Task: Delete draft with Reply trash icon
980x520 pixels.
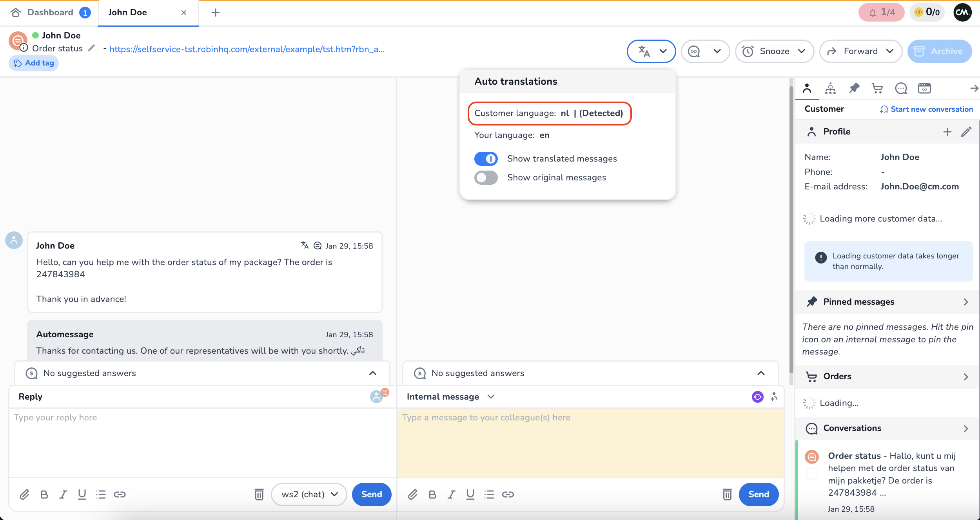Action: tap(259, 494)
